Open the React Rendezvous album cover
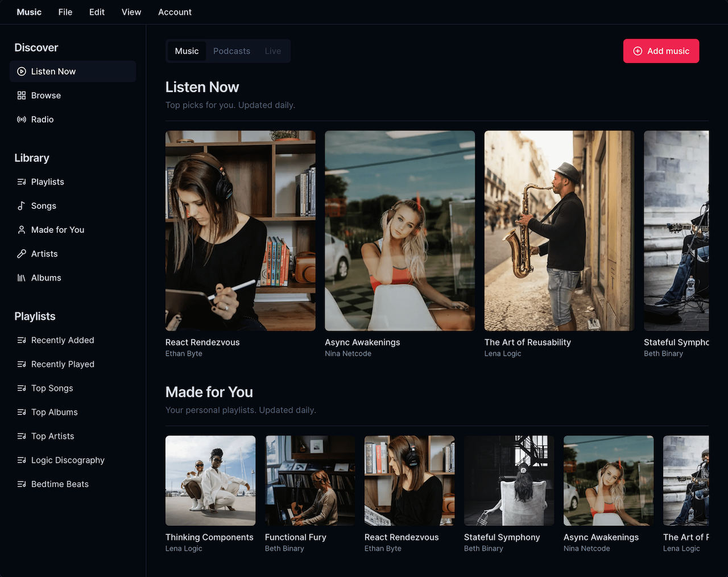Screen dimensions: 728x577 click(x=240, y=230)
